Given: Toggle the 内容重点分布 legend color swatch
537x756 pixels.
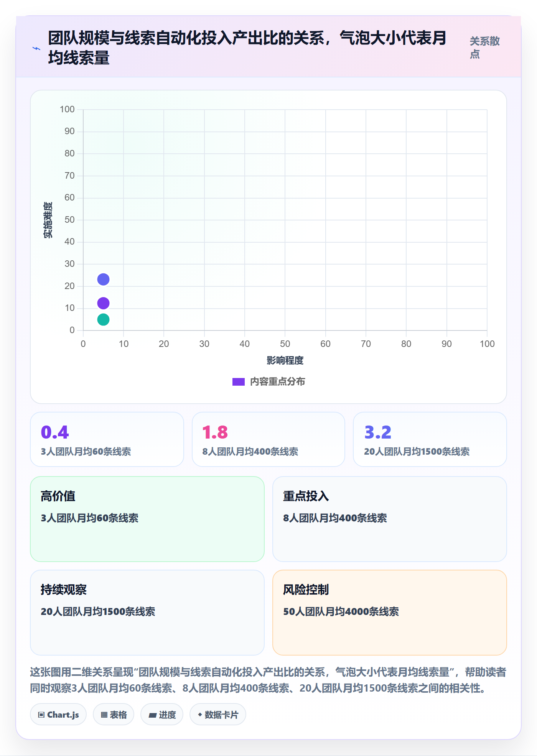Looking at the screenshot, I should point(239,382).
